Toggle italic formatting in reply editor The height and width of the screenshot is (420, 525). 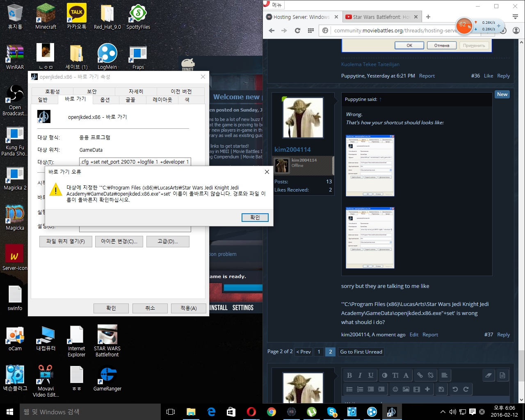point(360,375)
